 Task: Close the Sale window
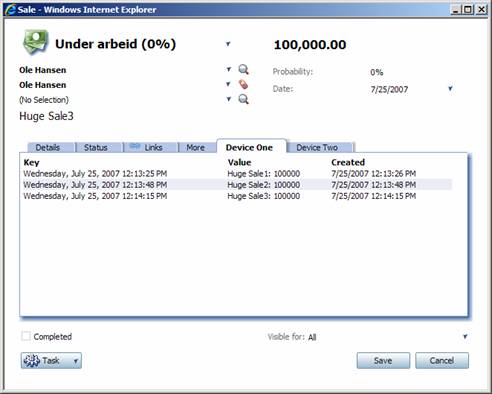click(x=481, y=10)
